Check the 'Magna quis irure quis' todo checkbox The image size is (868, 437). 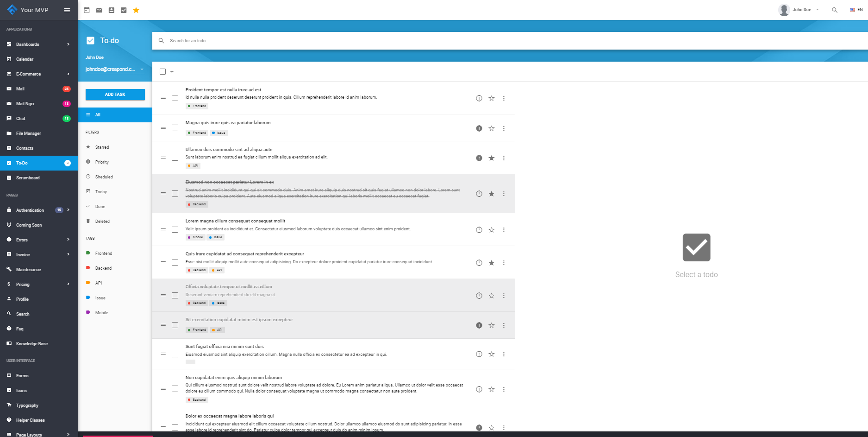pyautogui.click(x=175, y=128)
